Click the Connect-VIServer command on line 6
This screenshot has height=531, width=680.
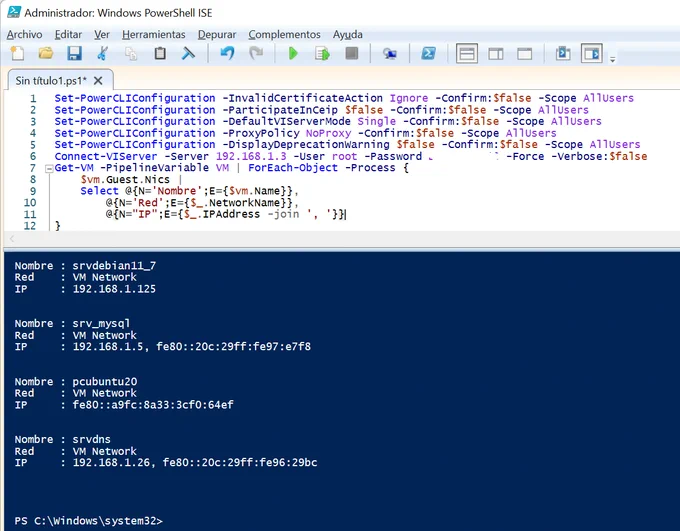click(x=106, y=156)
